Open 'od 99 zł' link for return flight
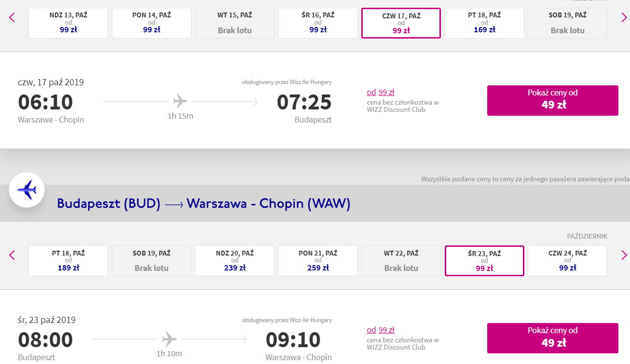Viewport: 630px width, 364px height. tap(381, 330)
